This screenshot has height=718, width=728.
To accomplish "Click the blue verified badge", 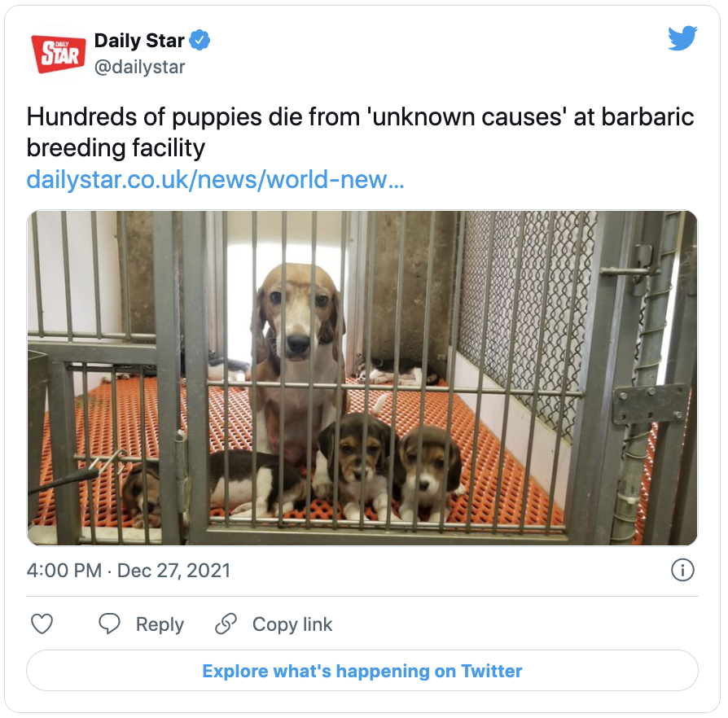I will point(200,41).
